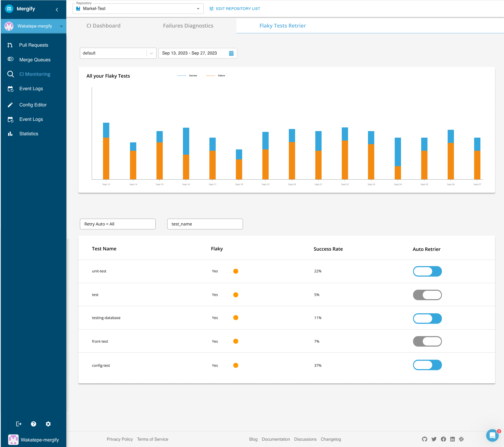Open the Documentation footer link
Viewport: 504px width, 447px height.
pos(276,439)
